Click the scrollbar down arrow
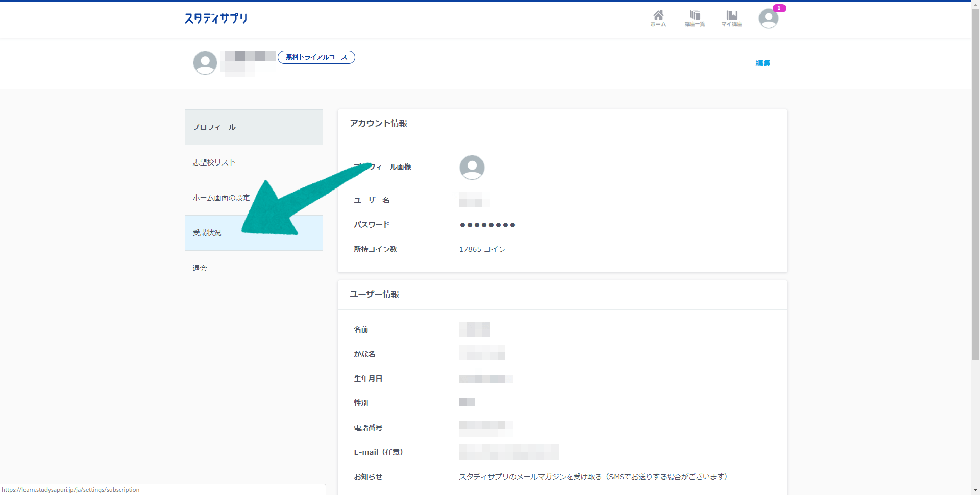The width and height of the screenshot is (980, 495). [x=975, y=490]
